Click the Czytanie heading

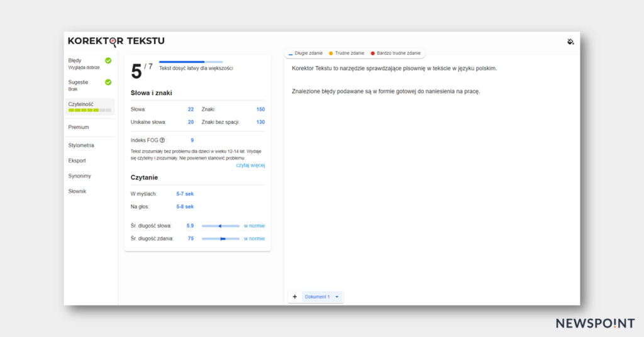pyautogui.click(x=144, y=178)
